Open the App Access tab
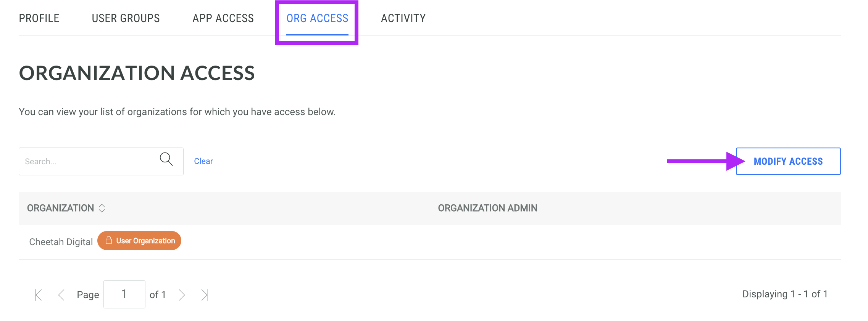This screenshot has height=321, width=868. [223, 18]
